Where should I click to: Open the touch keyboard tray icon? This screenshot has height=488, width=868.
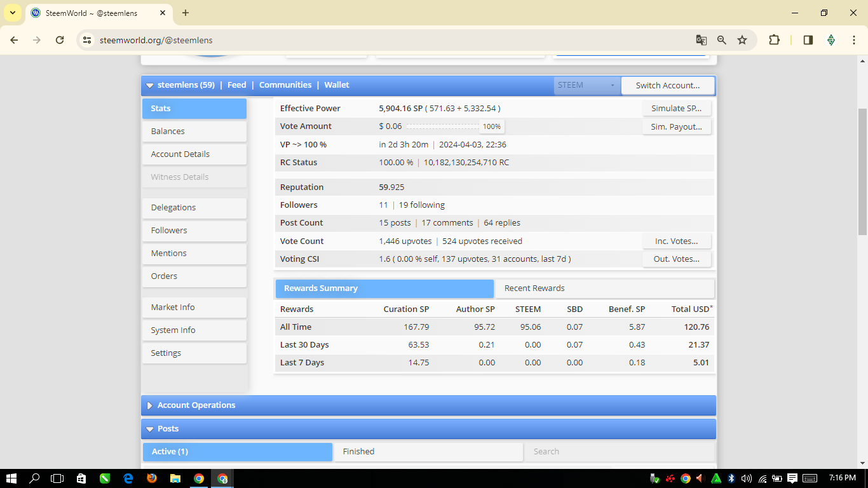coord(810,478)
